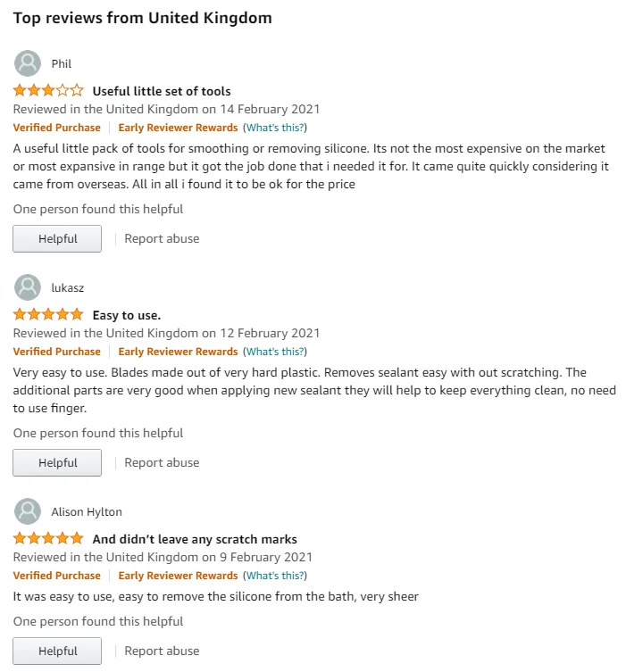Open "And didn't leave any scratch marks" title
The width and height of the screenshot is (626, 672).
[195, 539]
